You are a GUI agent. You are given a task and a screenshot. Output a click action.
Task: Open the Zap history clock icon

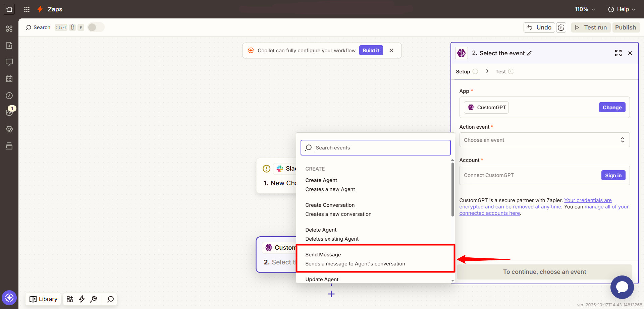(x=9, y=96)
